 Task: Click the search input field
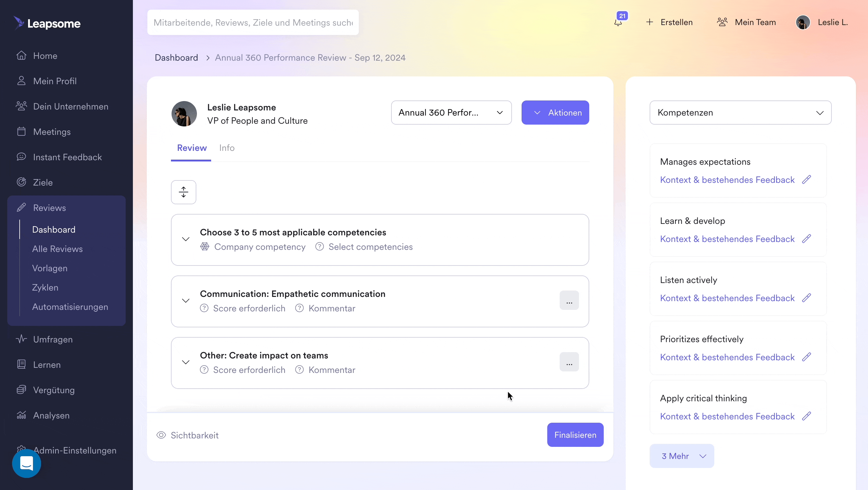(253, 22)
